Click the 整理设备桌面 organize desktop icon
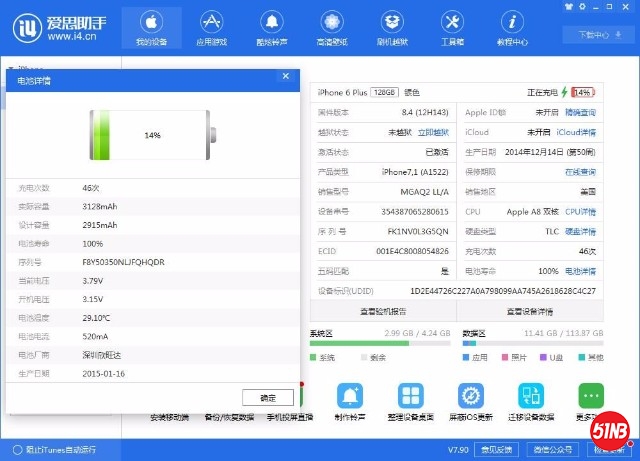 coord(411,396)
